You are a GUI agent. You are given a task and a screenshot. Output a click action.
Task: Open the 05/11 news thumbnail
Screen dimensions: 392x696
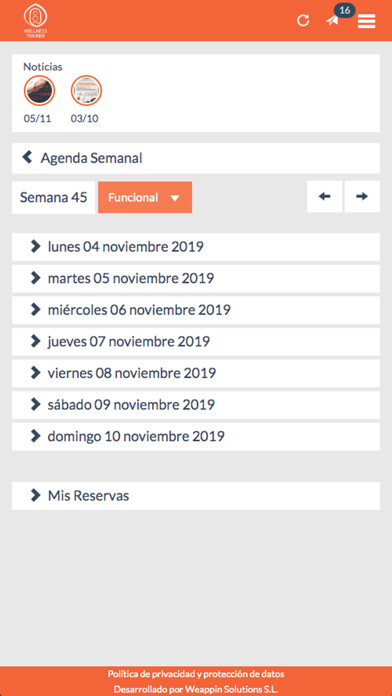[x=39, y=90]
